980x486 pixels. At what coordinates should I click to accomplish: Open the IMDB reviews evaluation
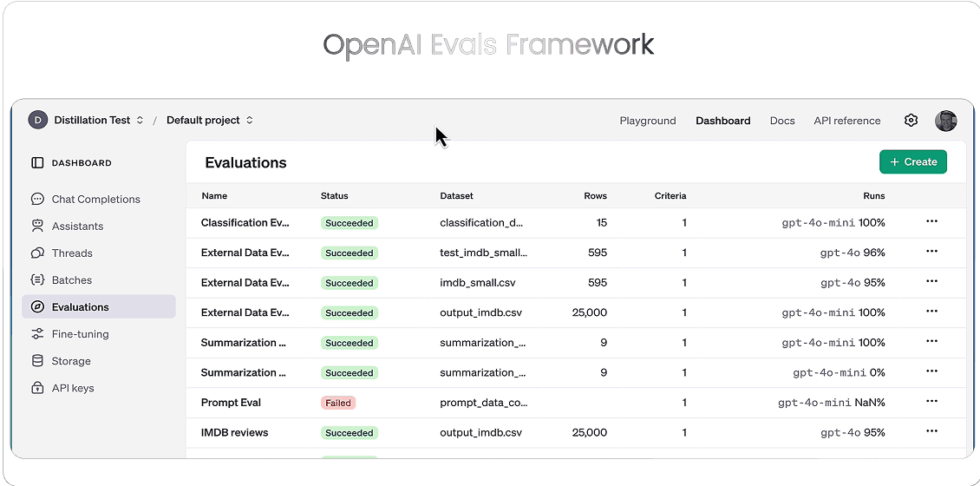click(x=234, y=433)
